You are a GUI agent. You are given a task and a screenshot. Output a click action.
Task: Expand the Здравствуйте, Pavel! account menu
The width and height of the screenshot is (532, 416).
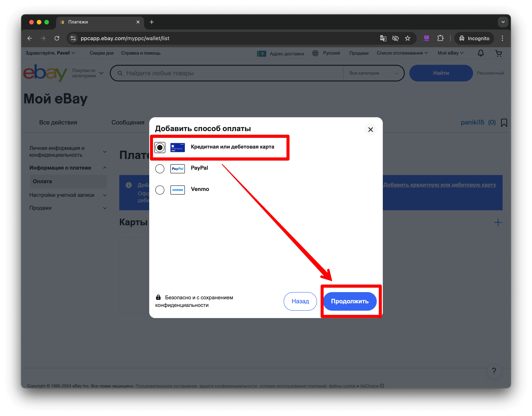point(50,53)
